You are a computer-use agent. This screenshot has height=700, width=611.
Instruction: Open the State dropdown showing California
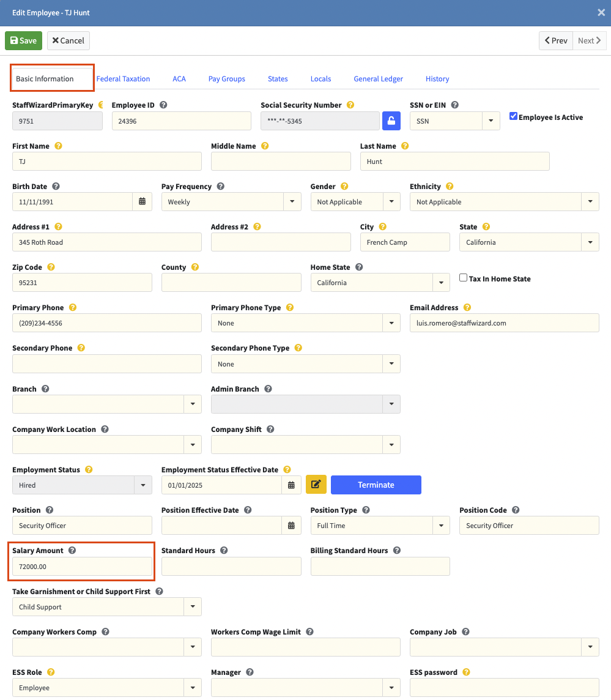tap(590, 242)
